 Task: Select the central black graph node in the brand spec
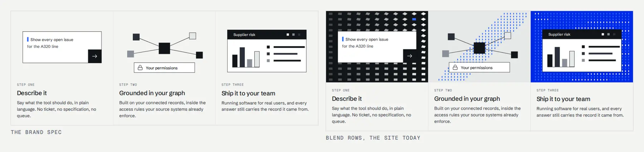coord(164,48)
